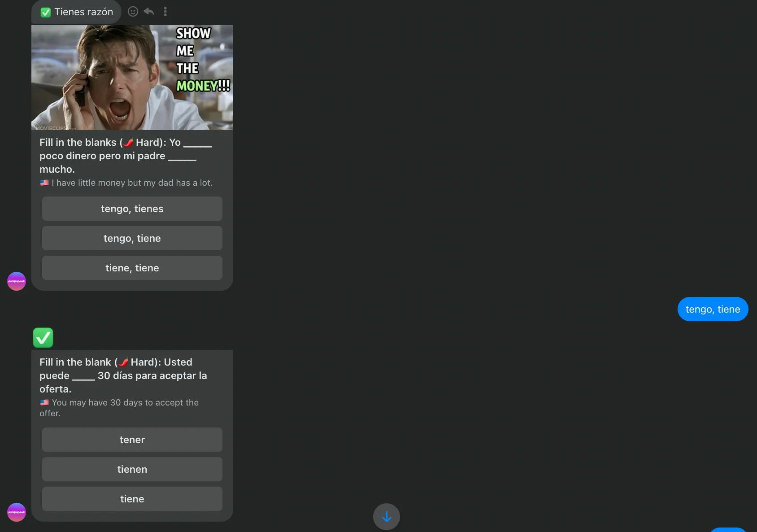The width and height of the screenshot is (757, 532).
Task: Click the green checkmark emoji message
Action: coord(43,338)
